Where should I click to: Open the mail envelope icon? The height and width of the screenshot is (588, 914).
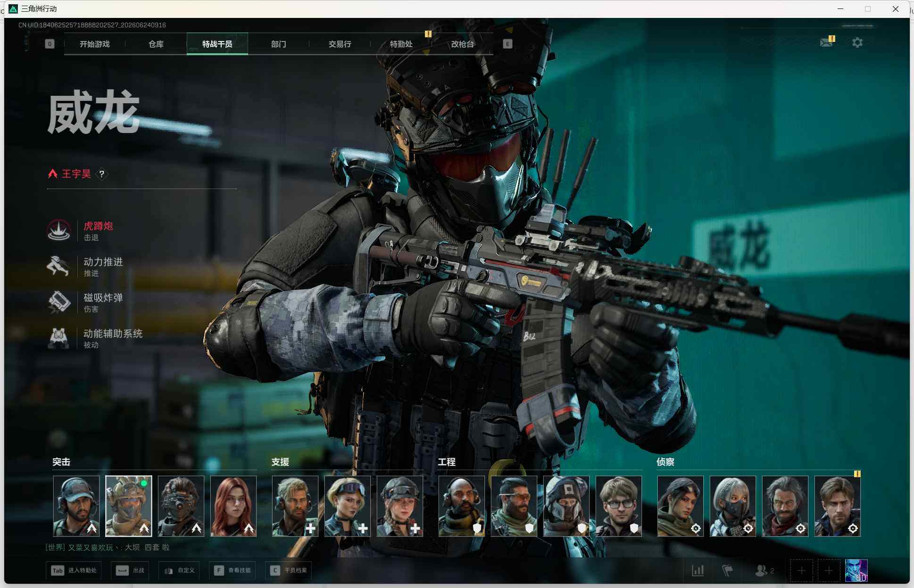[826, 42]
